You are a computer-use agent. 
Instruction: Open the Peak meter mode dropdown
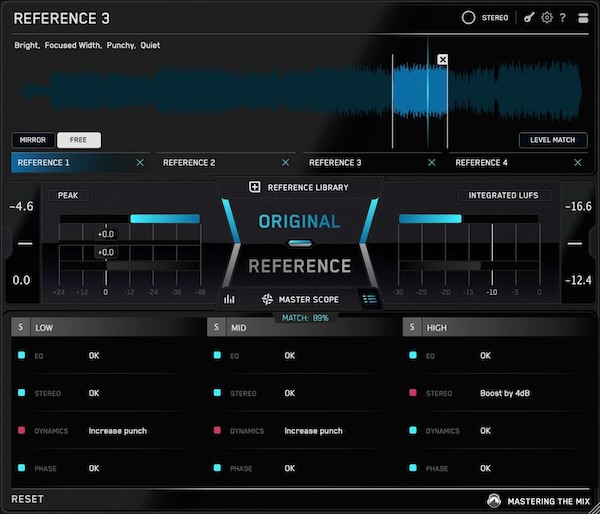click(68, 196)
